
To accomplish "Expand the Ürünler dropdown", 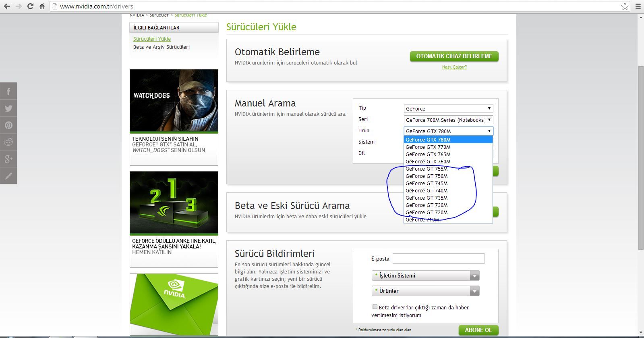I will (426, 291).
